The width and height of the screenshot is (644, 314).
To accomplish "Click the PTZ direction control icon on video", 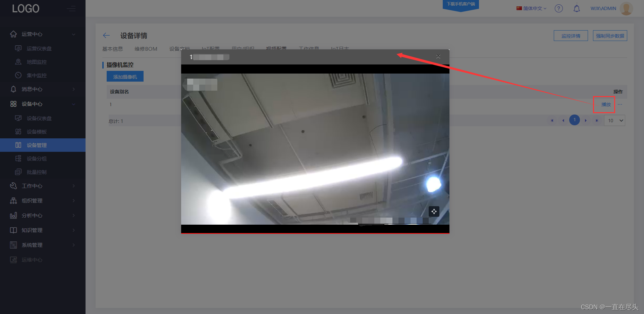I will point(434,211).
